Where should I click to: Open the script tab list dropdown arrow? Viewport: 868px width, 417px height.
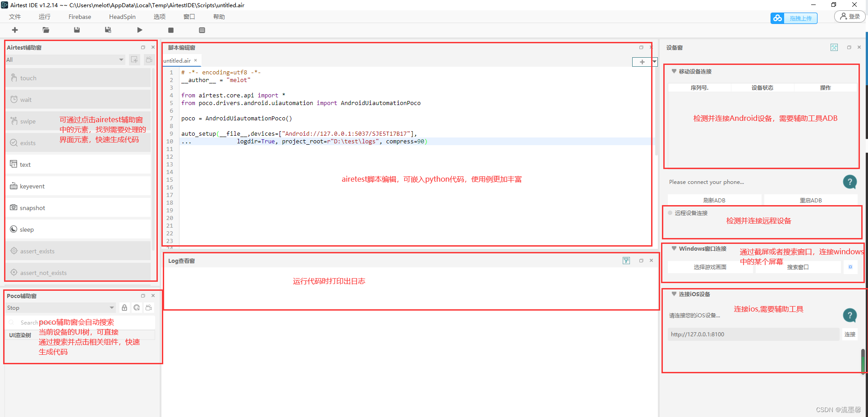(x=655, y=62)
